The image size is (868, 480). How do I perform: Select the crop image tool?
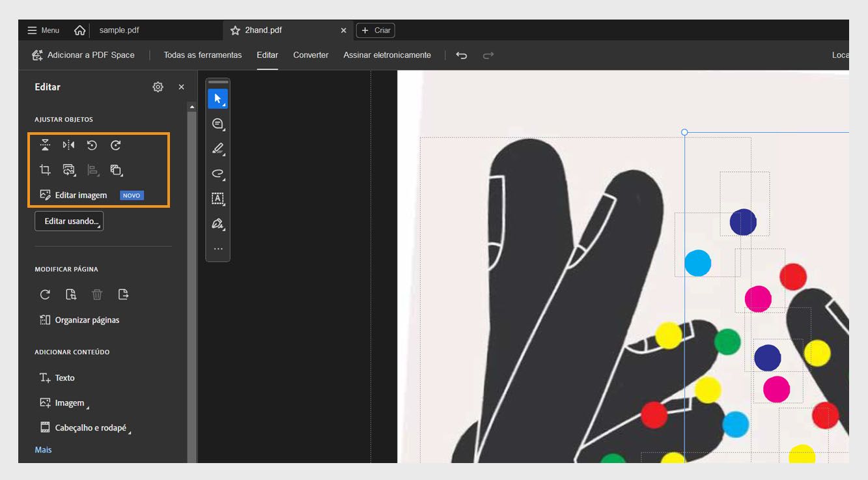click(x=45, y=169)
